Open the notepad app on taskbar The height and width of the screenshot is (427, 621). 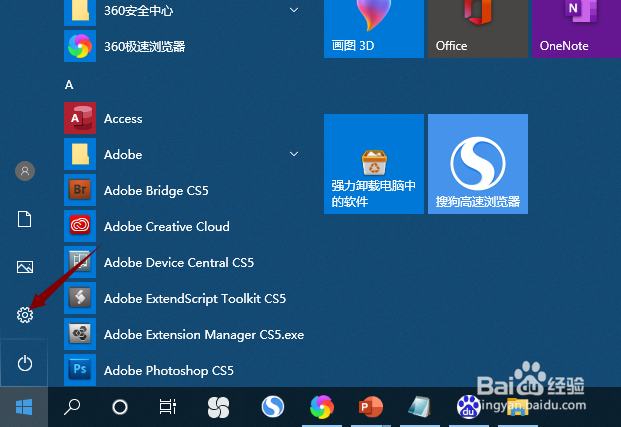pyautogui.click(x=419, y=407)
